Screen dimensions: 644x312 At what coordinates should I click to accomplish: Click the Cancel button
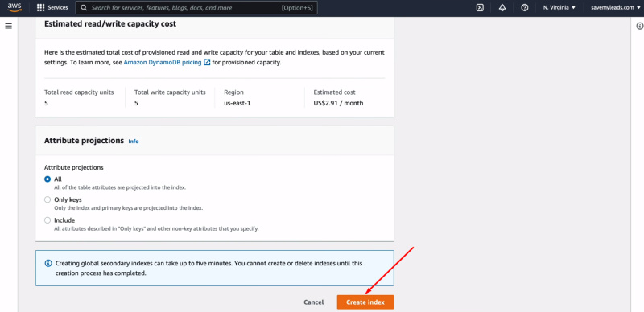click(314, 302)
